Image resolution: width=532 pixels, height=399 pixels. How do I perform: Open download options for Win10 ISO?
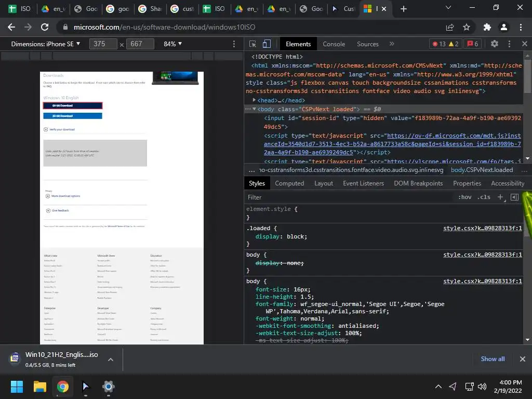[x=111, y=360]
